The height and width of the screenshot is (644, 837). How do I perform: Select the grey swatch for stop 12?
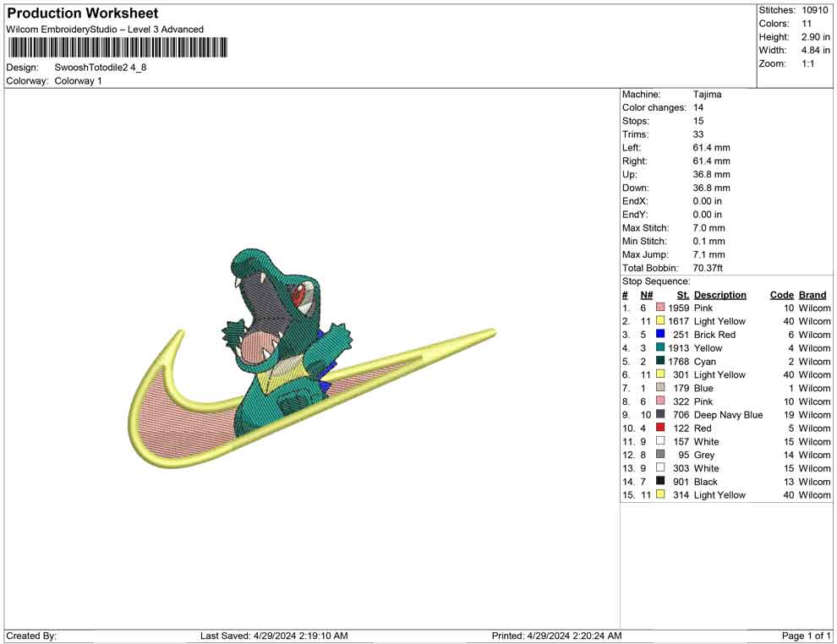[x=660, y=454]
